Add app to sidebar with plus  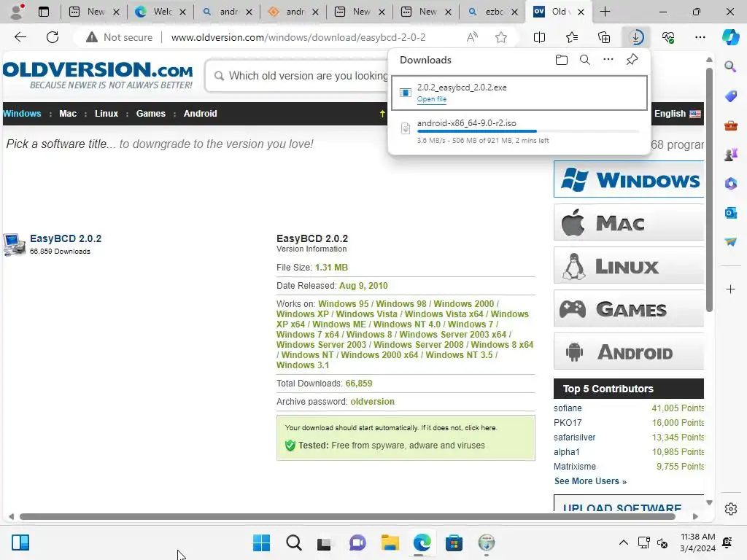coord(730,289)
